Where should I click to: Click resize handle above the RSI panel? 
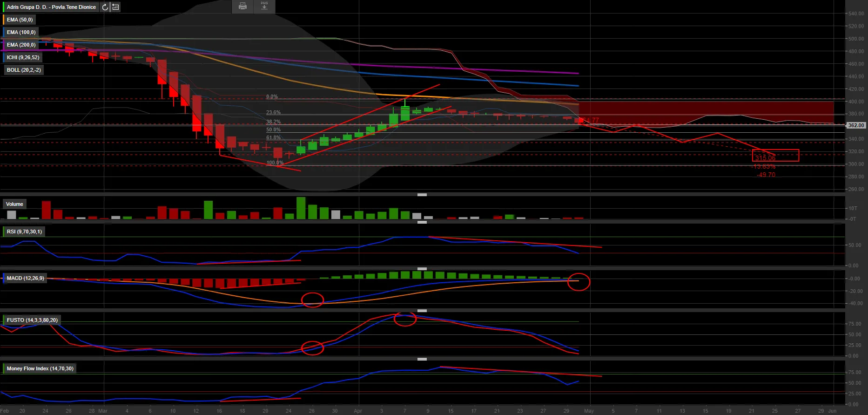coord(422,222)
